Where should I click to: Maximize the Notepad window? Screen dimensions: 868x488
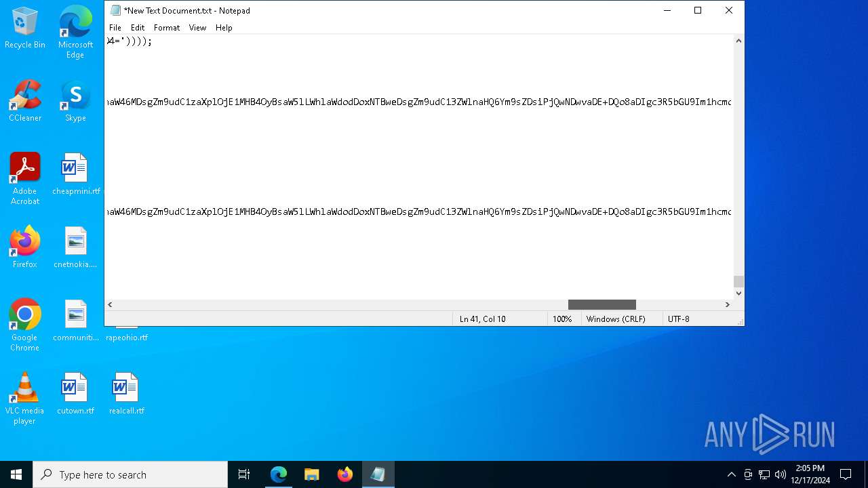(698, 10)
